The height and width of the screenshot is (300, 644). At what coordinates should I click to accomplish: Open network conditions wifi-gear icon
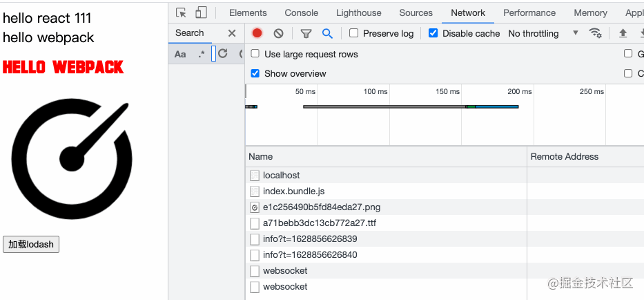pyautogui.click(x=595, y=33)
